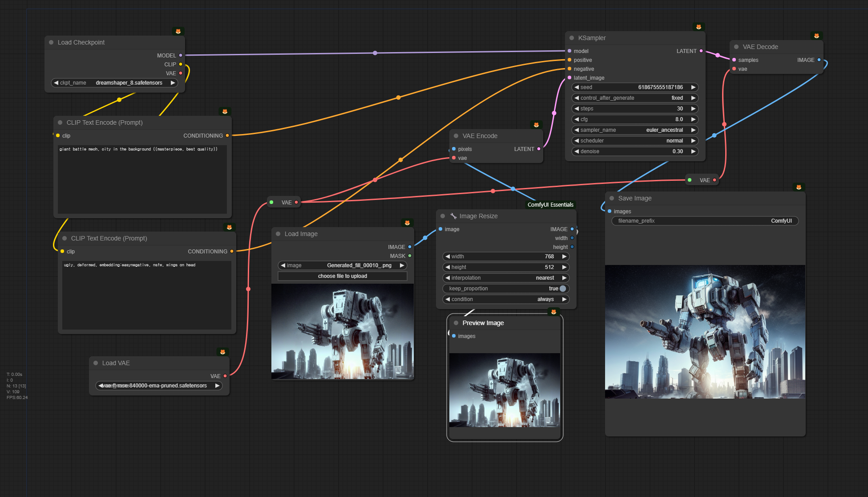Click fox badge icon above Save Image node

799,187
